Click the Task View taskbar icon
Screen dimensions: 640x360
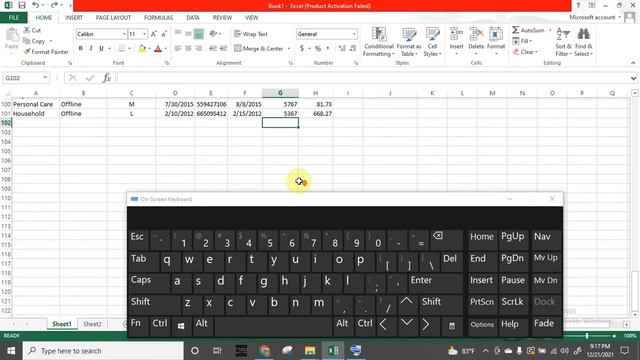[x=217, y=351]
